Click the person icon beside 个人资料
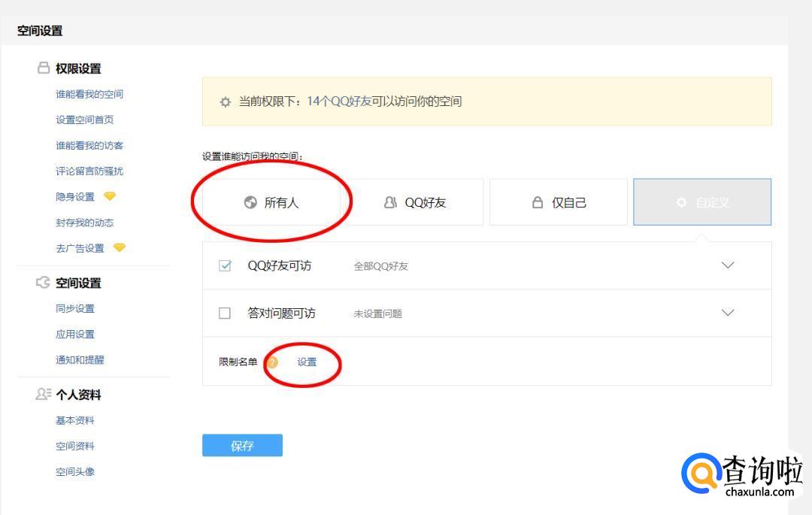This screenshot has width=812, height=515. point(44,394)
